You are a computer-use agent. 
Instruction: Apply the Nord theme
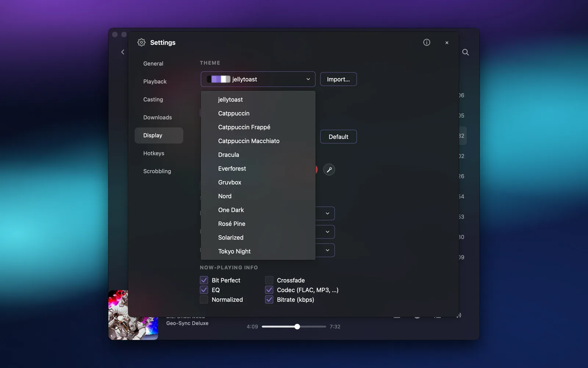click(258, 196)
